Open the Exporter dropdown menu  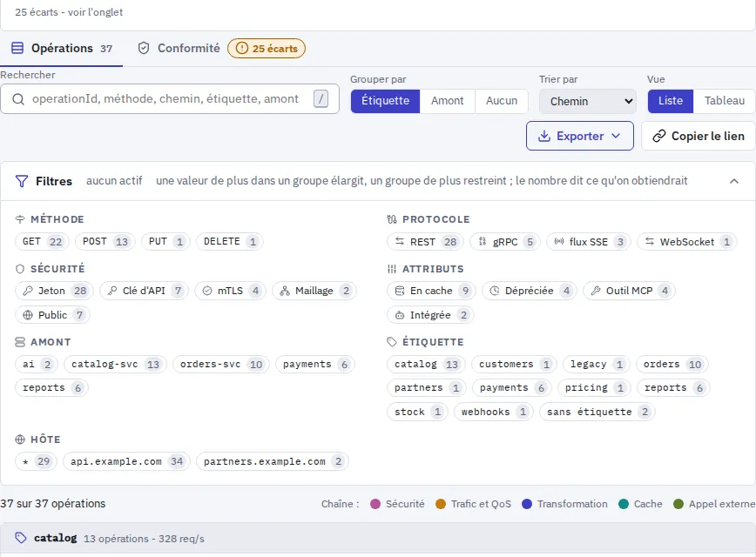[x=580, y=136]
